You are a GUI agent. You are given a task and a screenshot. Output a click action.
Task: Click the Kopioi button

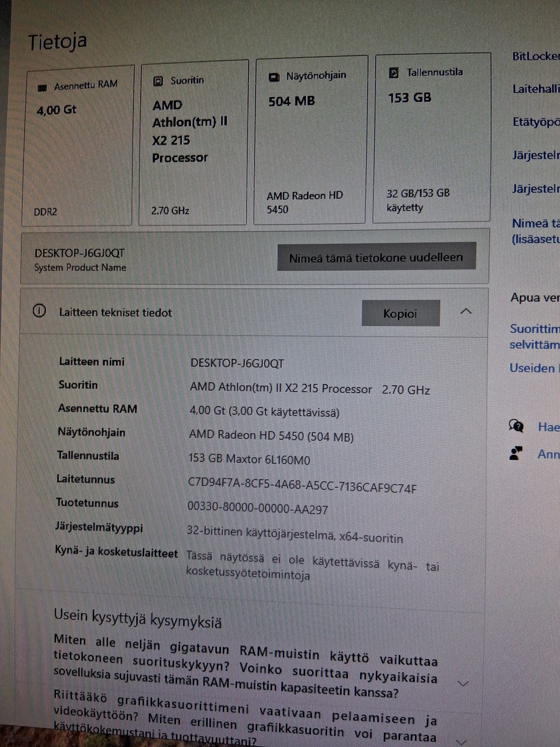coord(400,313)
